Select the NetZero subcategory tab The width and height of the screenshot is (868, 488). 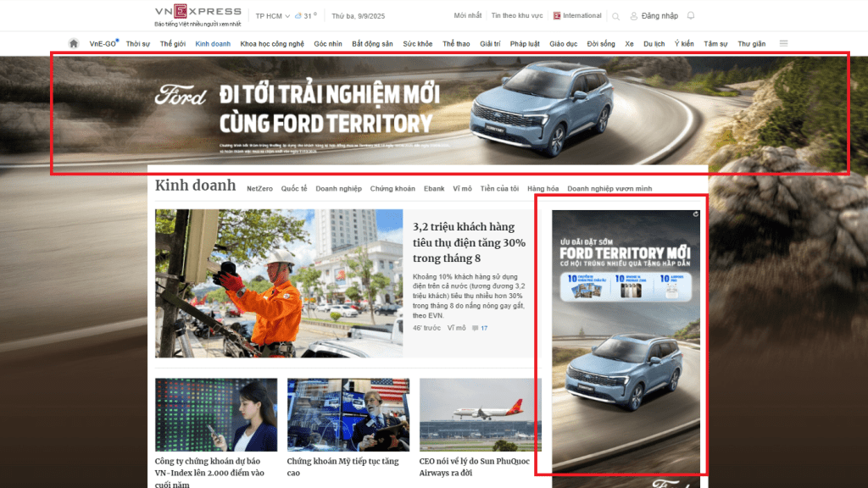point(259,189)
